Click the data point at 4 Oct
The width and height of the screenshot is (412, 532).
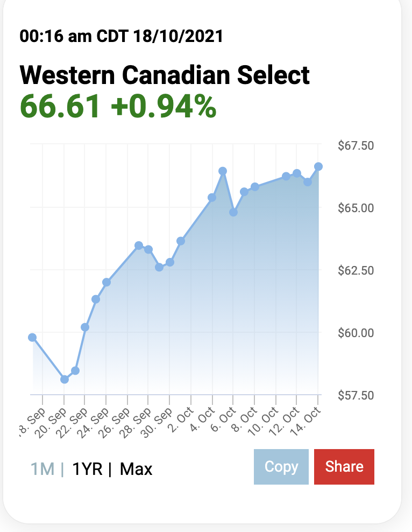tap(212, 198)
